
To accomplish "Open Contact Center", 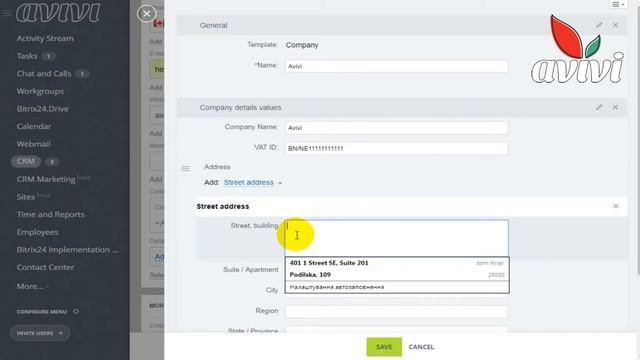I will [45, 267].
